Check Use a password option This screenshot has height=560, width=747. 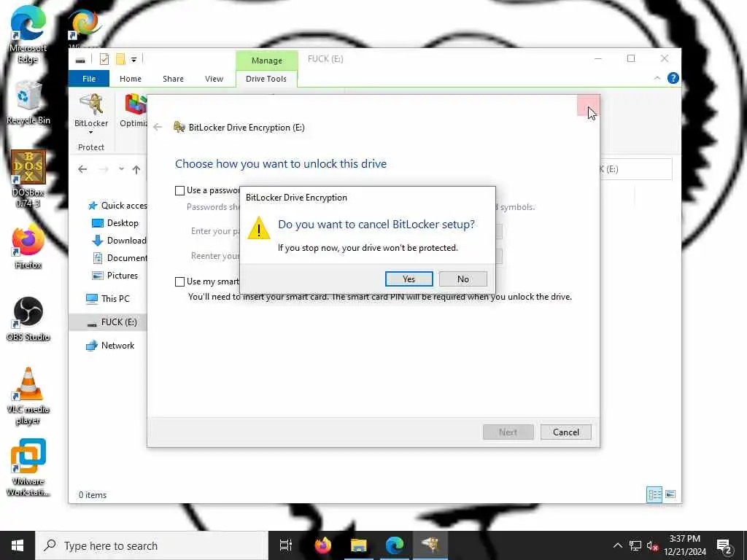179,190
